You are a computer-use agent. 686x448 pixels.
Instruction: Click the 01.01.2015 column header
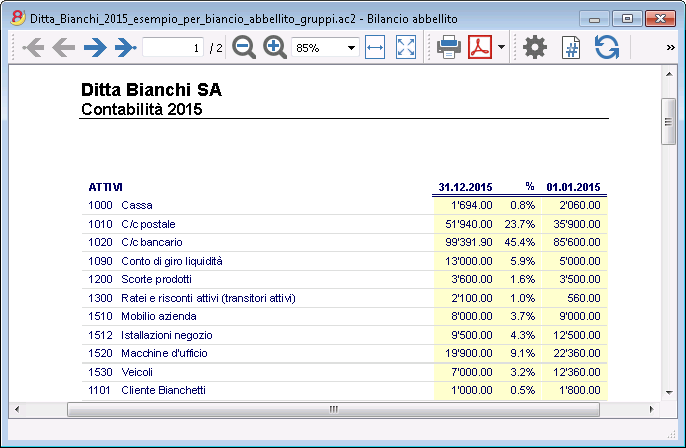573,187
